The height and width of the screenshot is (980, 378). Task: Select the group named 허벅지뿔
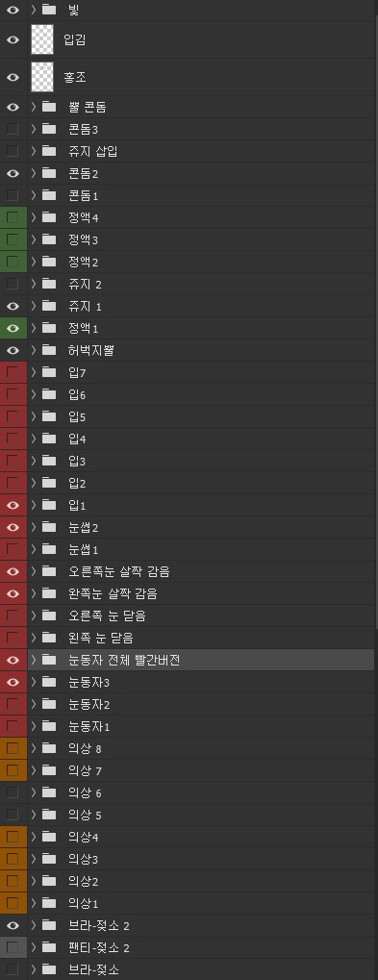[x=91, y=351]
